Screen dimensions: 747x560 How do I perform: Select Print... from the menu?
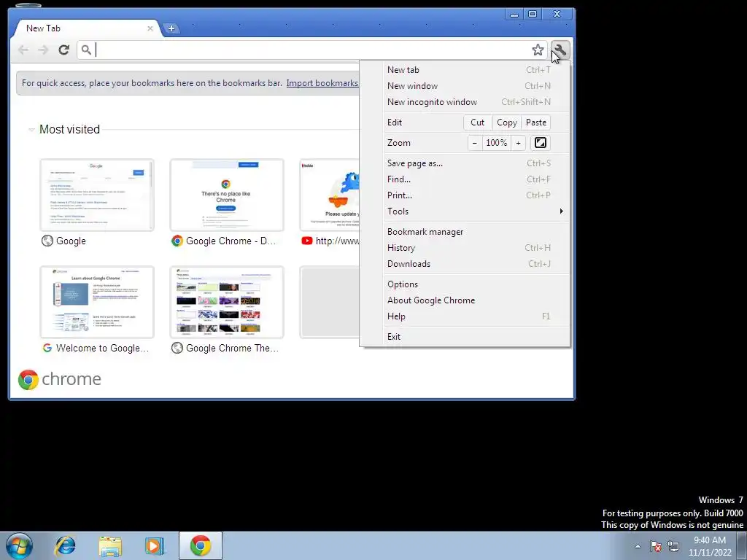click(x=476, y=195)
